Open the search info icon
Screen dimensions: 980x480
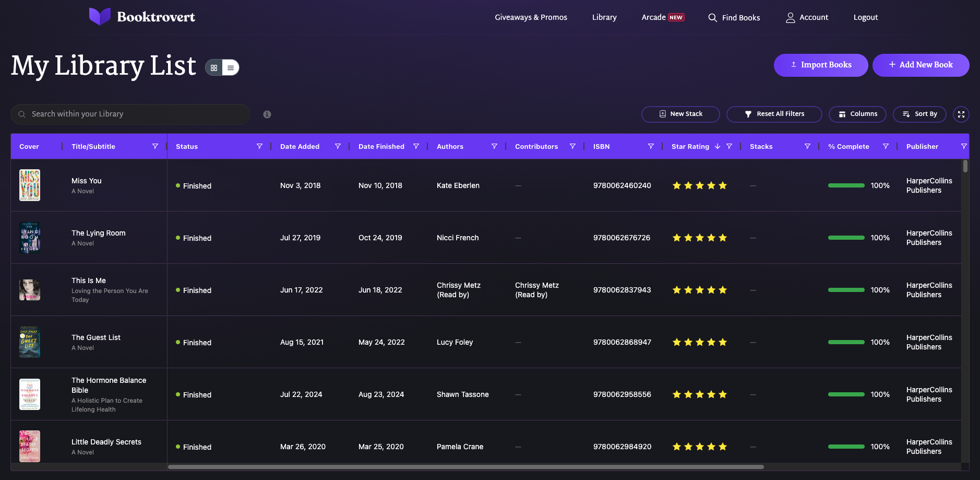[x=267, y=114]
